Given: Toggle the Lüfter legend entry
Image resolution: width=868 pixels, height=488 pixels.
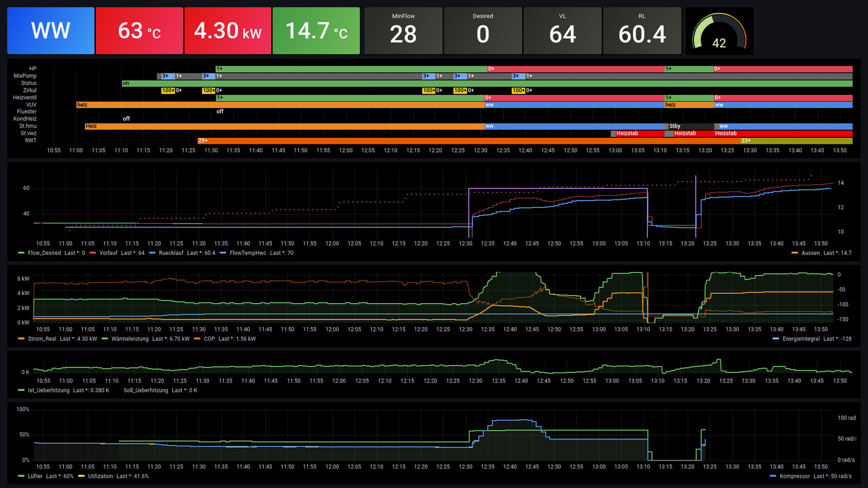Looking at the screenshot, I should (35, 476).
